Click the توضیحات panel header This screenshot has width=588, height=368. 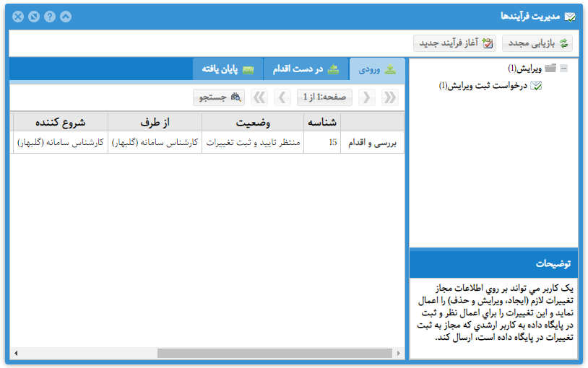pos(493,263)
